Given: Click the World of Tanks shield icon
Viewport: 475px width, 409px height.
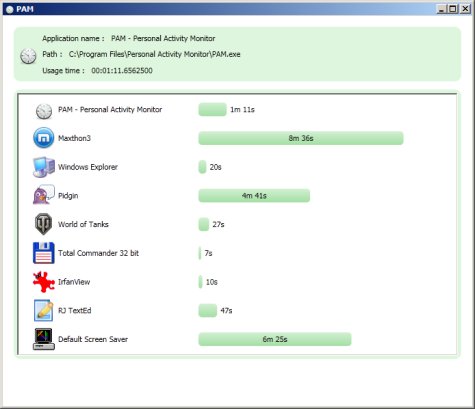Looking at the screenshot, I should coord(43,224).
